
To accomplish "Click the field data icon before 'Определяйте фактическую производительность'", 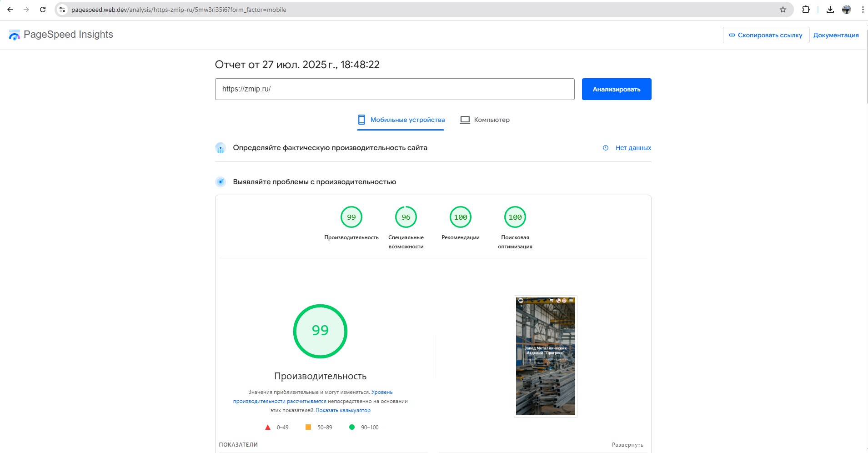I will (221, 148).
